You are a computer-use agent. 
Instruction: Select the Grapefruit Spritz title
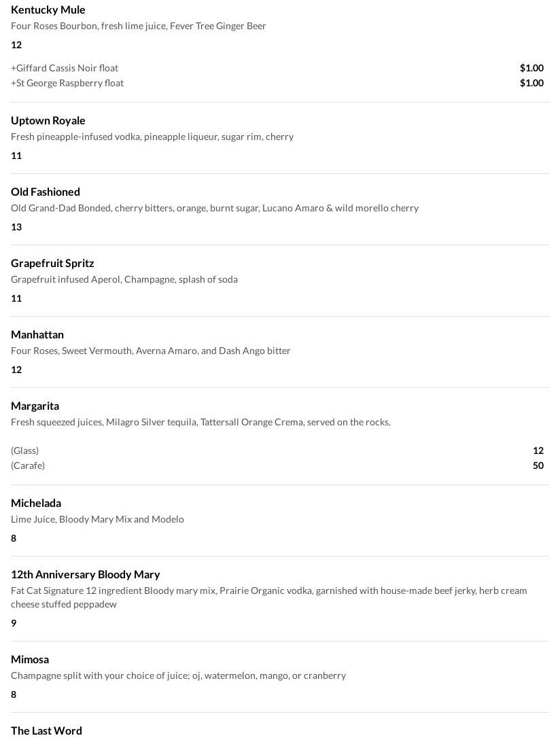pos(52,263)
